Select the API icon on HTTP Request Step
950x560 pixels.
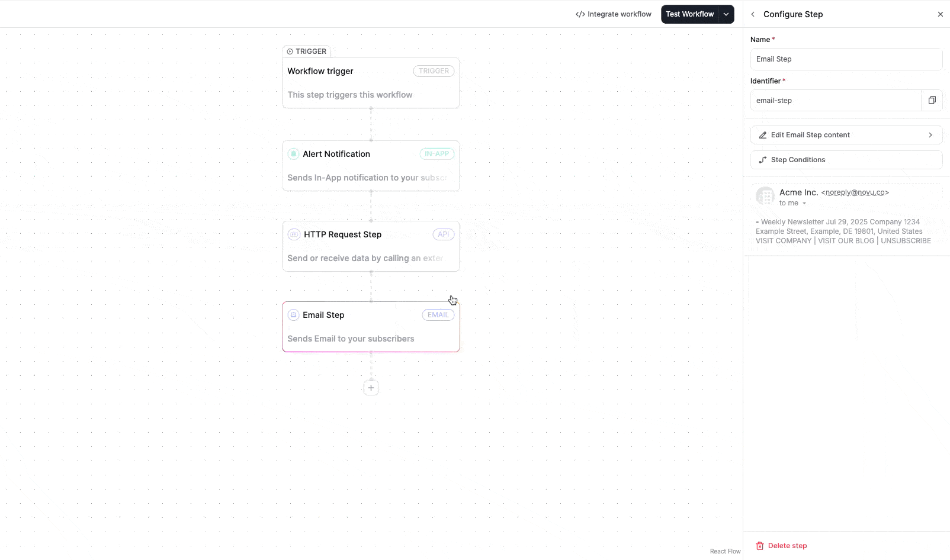tap(293, 234)
